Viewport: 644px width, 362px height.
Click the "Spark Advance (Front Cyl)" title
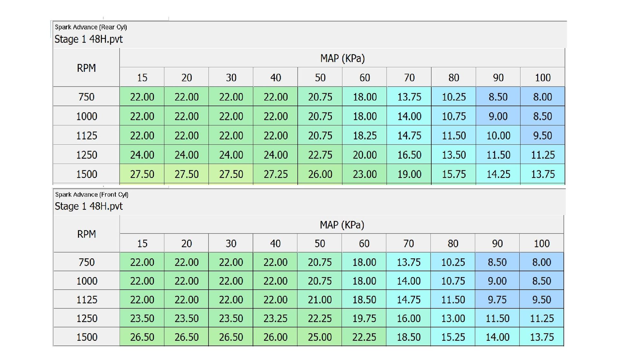click(92, 195)
